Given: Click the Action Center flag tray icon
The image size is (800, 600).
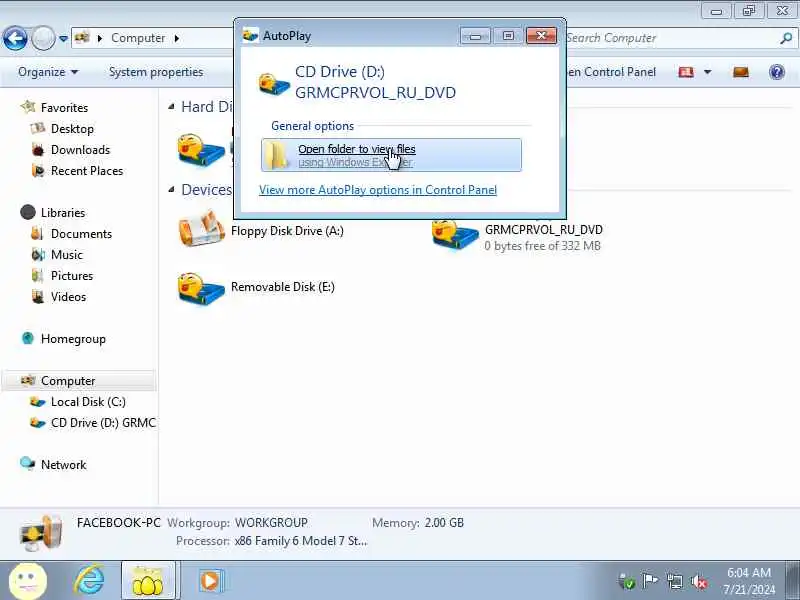Looking at the screenshot, I should (650, 581).
